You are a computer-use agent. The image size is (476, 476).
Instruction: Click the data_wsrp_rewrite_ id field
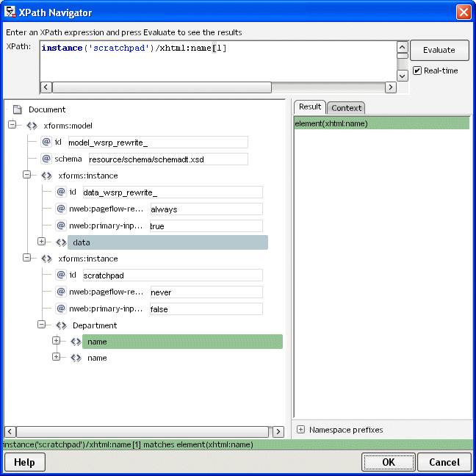pyautogui.click(x=173, y=192)
